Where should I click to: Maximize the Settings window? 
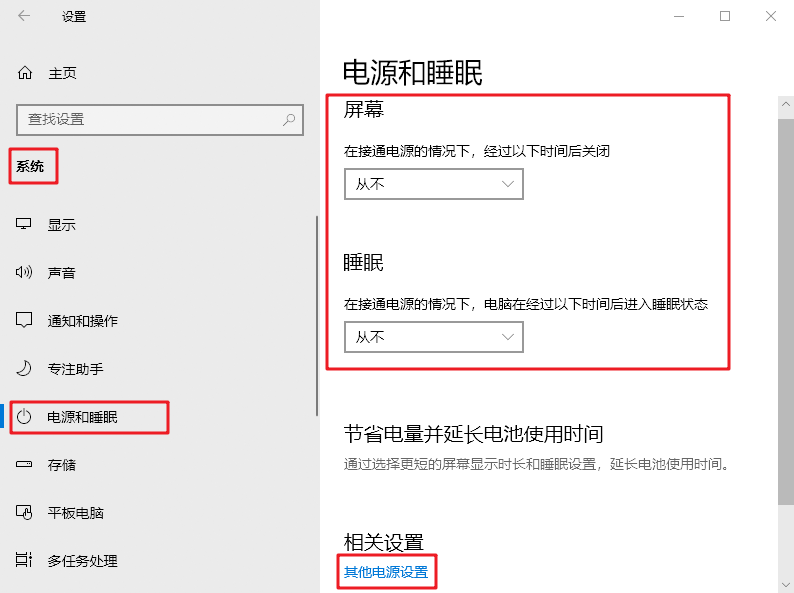[x=725, y=16]
